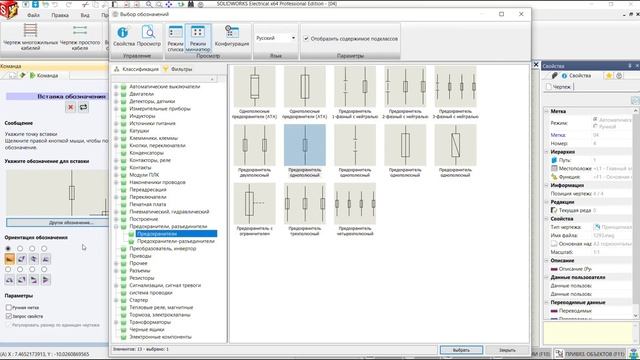Image resolution: width=640 pixels, height=360 pixels.
Task: Select the orange highlighted orientation icon
Action: pyautogui.click(x=9, y=259)
